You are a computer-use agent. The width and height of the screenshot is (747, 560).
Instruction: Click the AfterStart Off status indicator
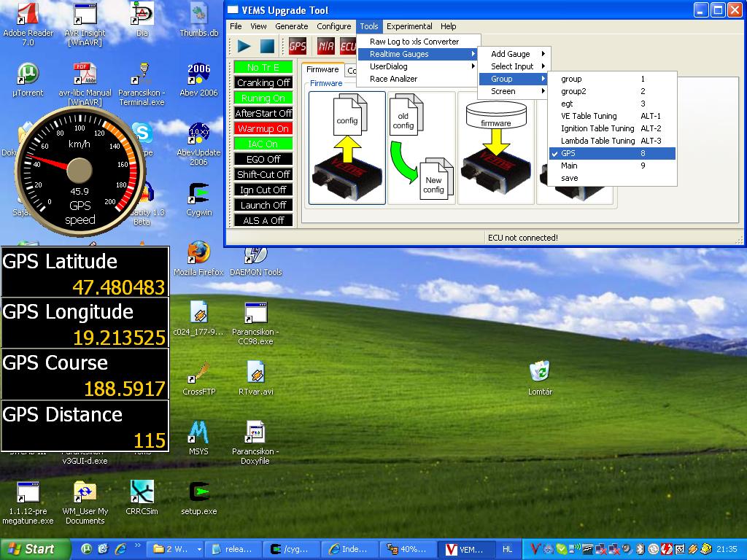pos(263,113)
